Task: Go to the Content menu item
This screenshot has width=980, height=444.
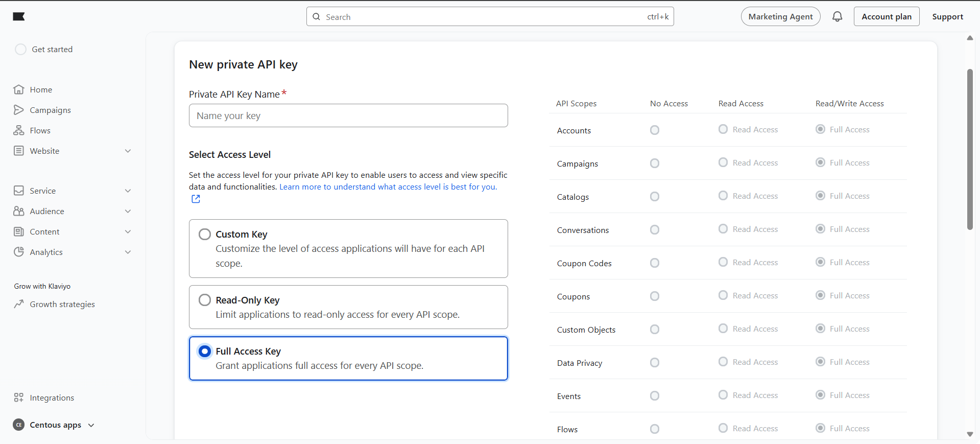Action: tap(45, 232)
